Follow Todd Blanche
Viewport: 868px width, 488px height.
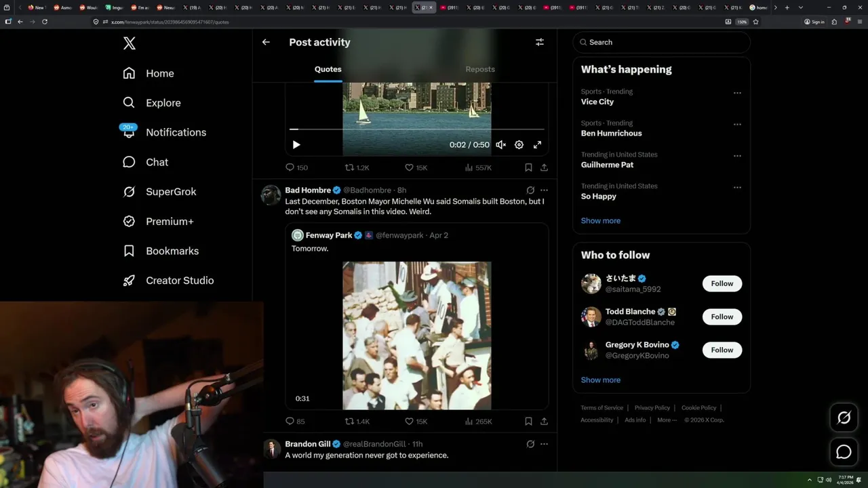tap(722, 317)
